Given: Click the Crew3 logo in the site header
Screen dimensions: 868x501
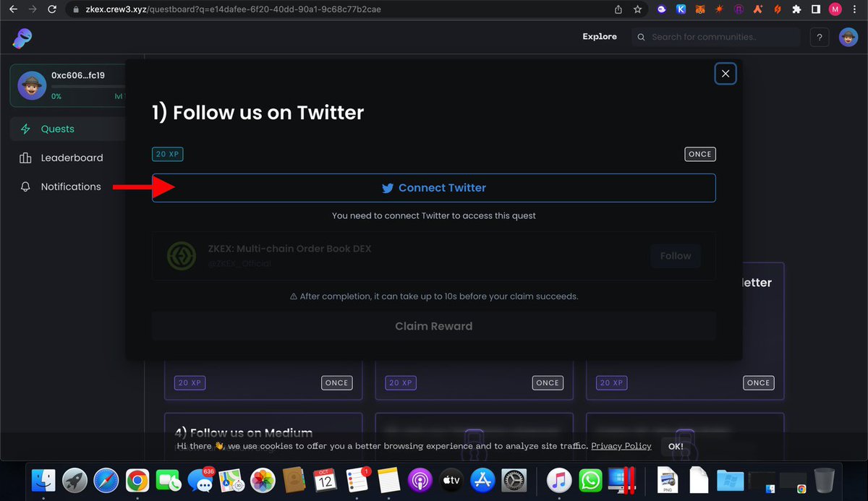Looking at the screenshot, I should click(x=22, y=38).
